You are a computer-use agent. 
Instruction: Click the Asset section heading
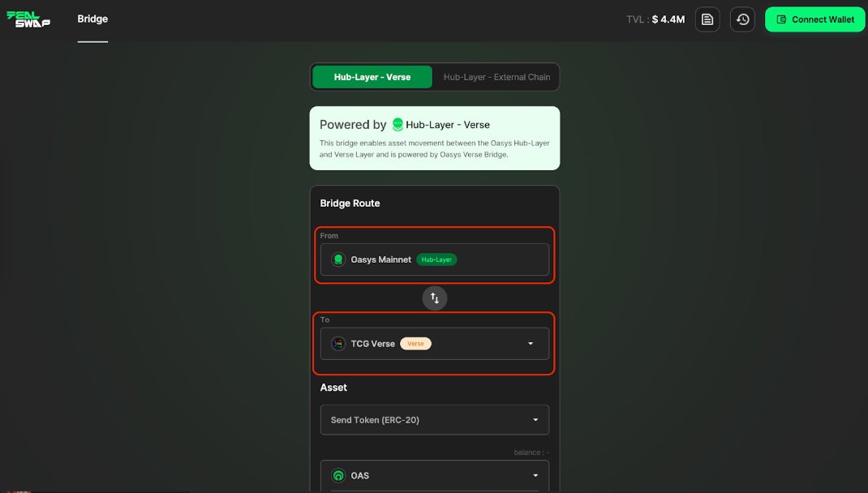click(x=333, y=388)
